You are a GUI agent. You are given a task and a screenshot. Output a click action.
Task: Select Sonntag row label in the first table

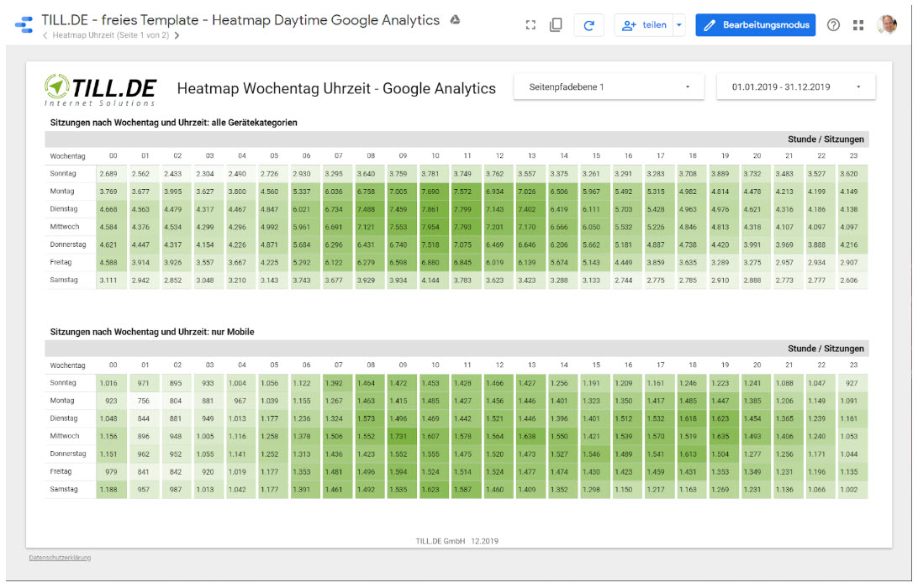[x=63, y=174]
